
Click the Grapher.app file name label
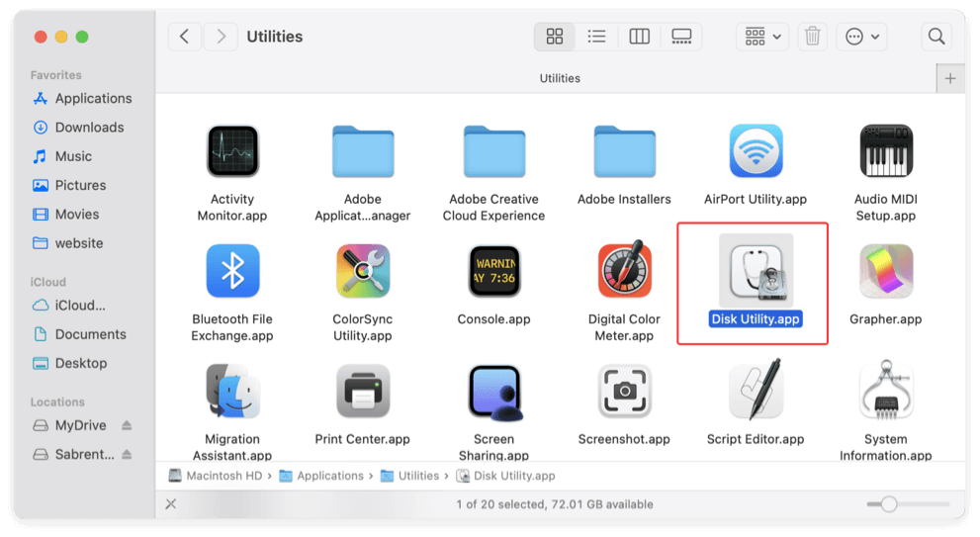886,318
